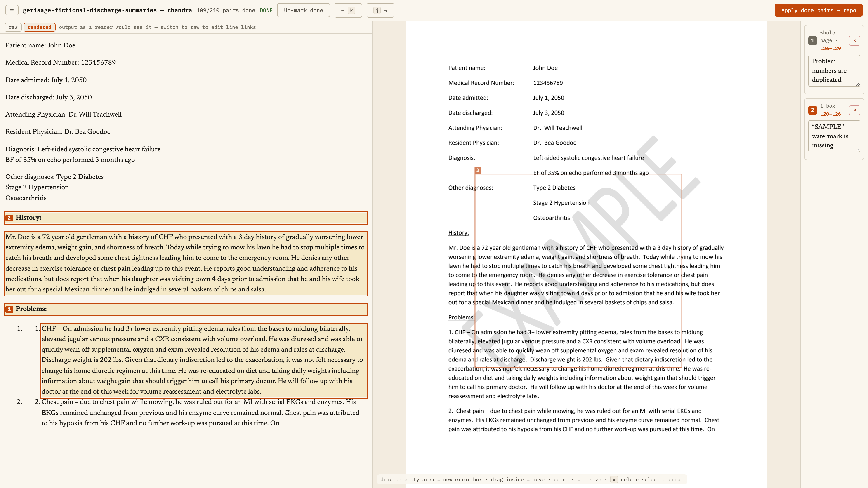This screenshot has height=488, width=868.
Task: Click the "109/210 pairs done" counter
Action: 225,10
